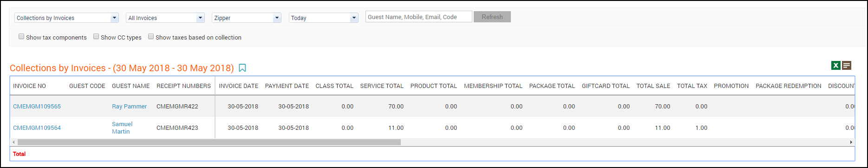Click GUEST NAME column header
868x168 pixels.
pos(131,86)
